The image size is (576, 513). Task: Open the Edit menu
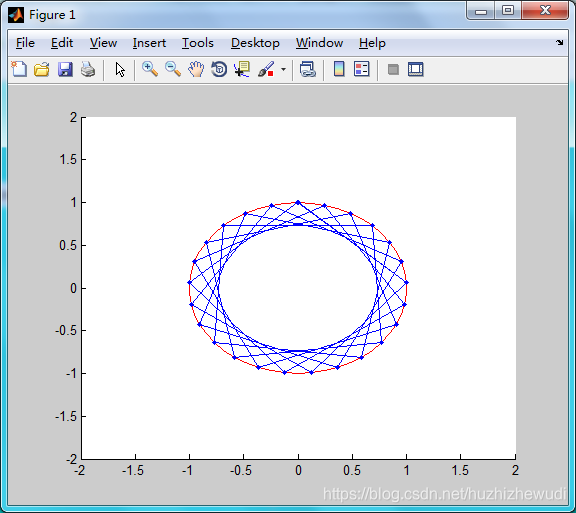pyautogui.click(x=62, y=43)
